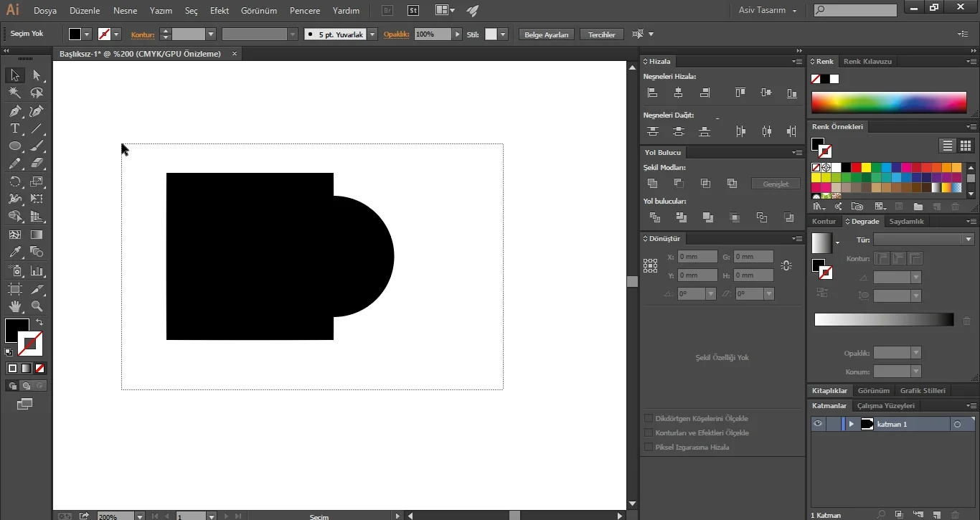Image resolution: width=980 pixels, height=520 pixels.
Task: Choose the Column Graph tool
Action: point(37,271)
